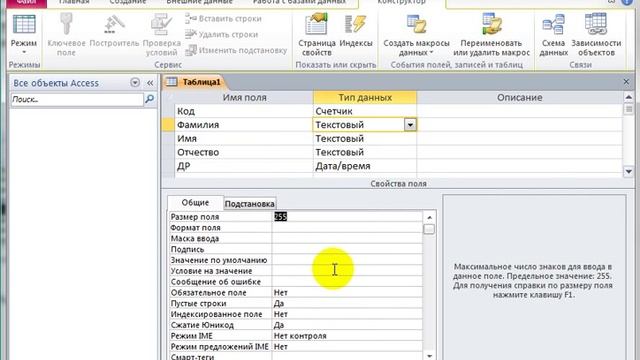640x360 pixels.
Task: Choose Удалить строки command
Action: point(222,35)
